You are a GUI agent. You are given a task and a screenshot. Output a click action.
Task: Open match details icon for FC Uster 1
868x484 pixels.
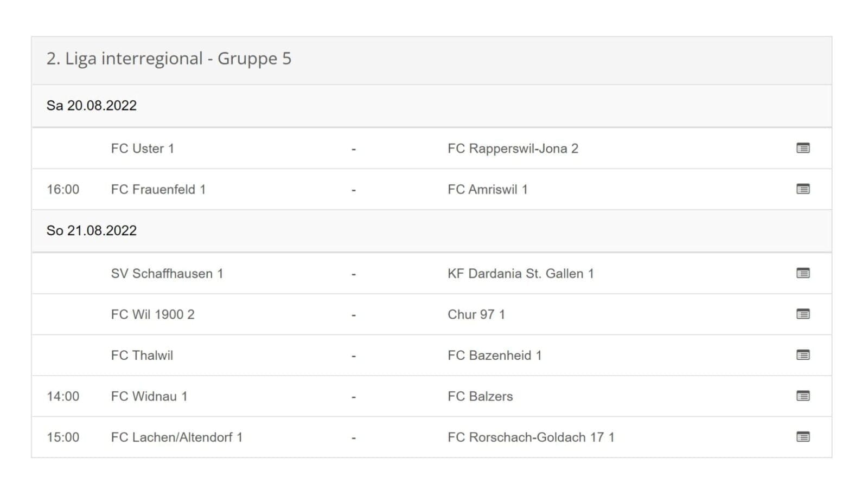tap(803, 148)
